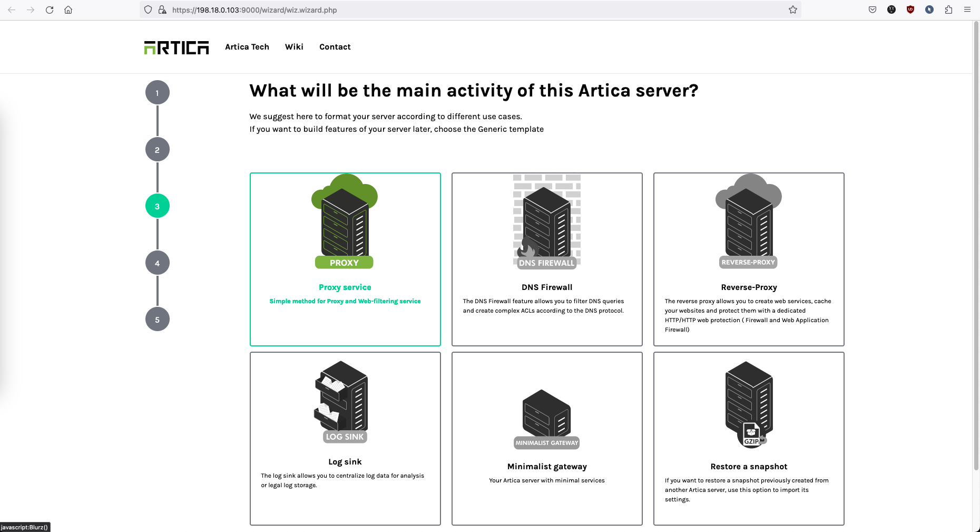This screenshot has height=532, width=980.
Task: Open the Firefox hamburger menu
Action: click(967, 10)
